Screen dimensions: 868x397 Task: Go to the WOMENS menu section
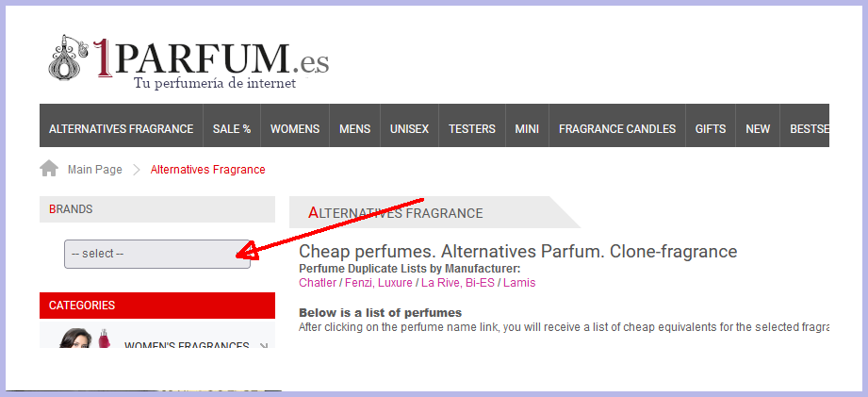(295, 129)
